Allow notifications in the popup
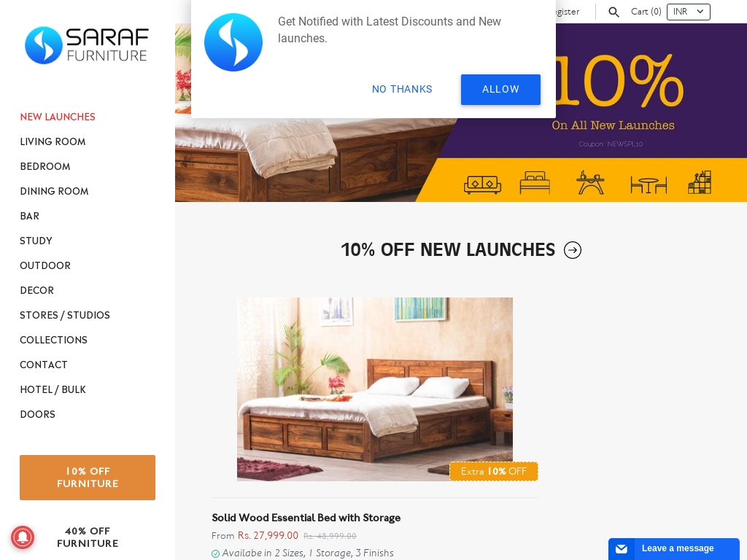Image resolution: width=747 pixels, height=560 pixels. [x=500, y=90]
